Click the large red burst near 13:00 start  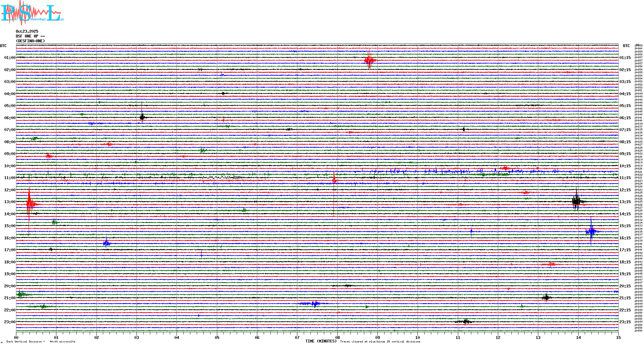click(29, 203)
